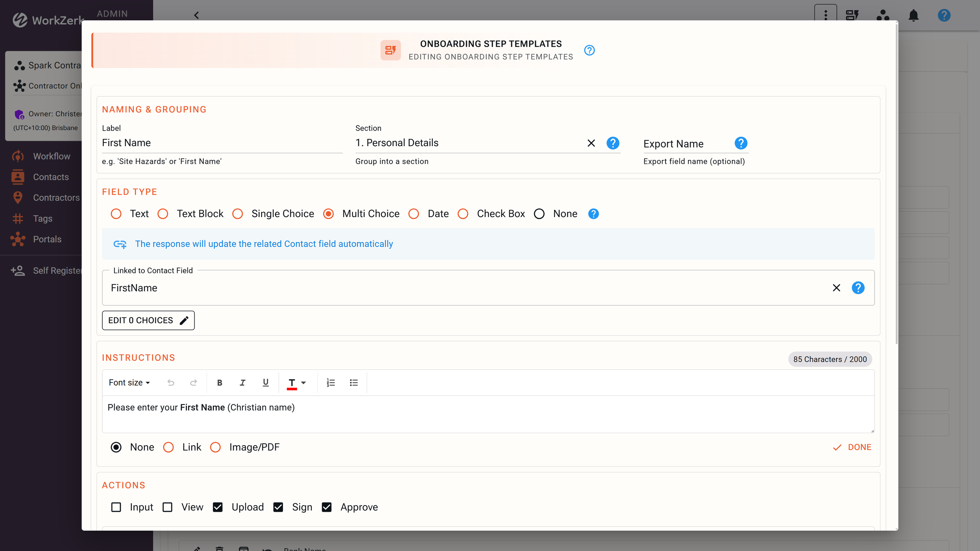Image resolution: width=980 pixels, height=551 pixels.
Task: Select the Date field type
Action: [x=414, y=214]
